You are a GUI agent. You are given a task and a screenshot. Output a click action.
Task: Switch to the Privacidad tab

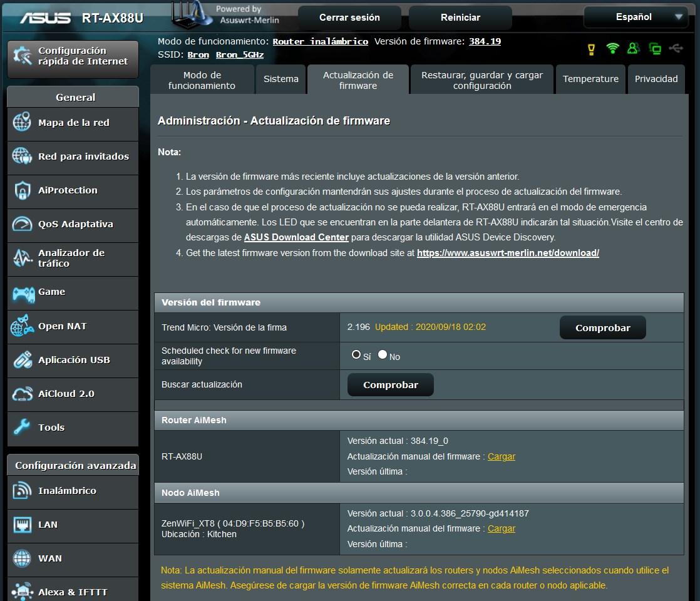(656, 79)
